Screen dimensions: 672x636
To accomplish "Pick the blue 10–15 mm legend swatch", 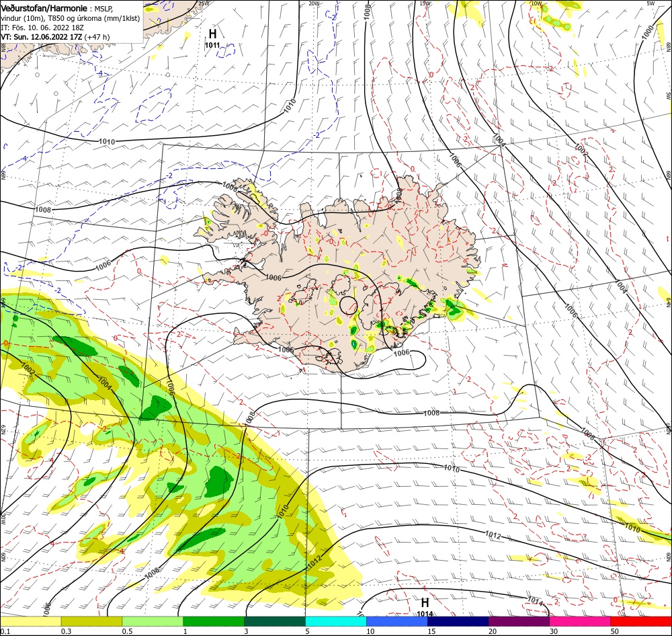I will click(397, 621).
